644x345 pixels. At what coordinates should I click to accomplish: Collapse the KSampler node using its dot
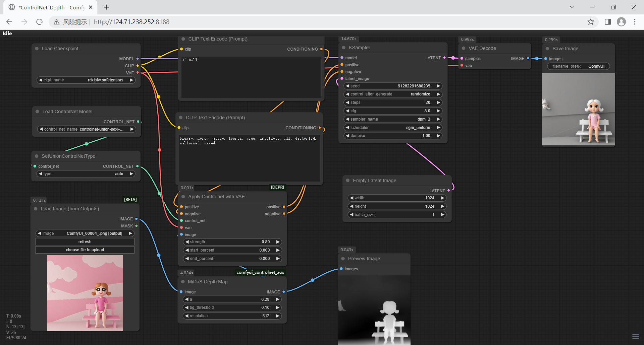pos(344,48)
